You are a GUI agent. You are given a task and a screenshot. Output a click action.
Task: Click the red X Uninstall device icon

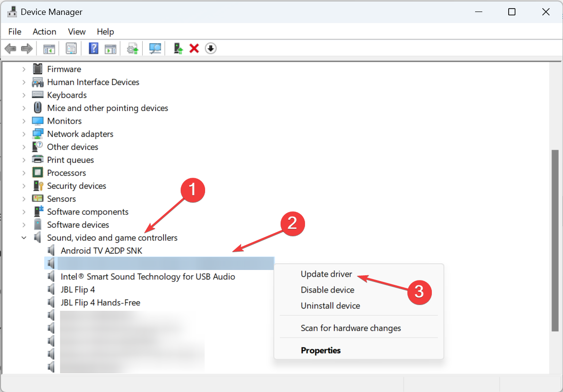194,49
